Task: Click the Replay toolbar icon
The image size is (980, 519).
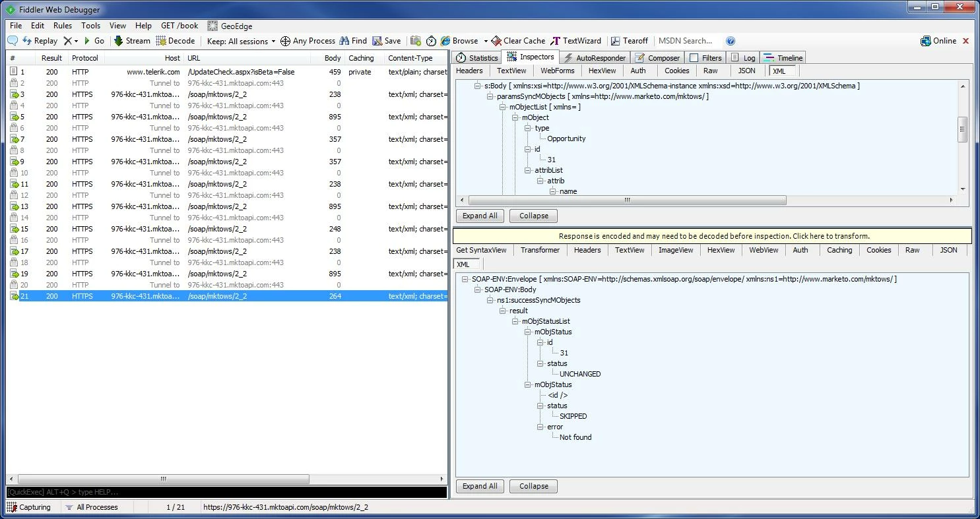Action: click(27, 41)
